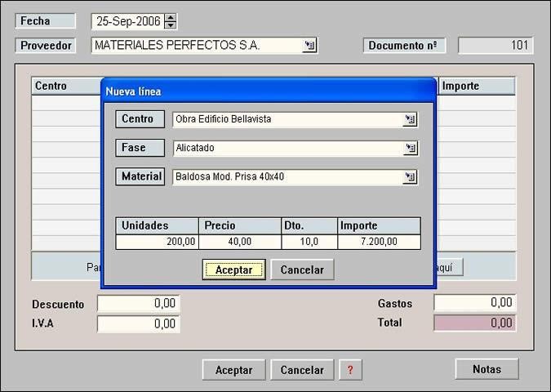
Task: Click Aceptar in the Nueva línea dialog
Action: (x=233, y=269)
